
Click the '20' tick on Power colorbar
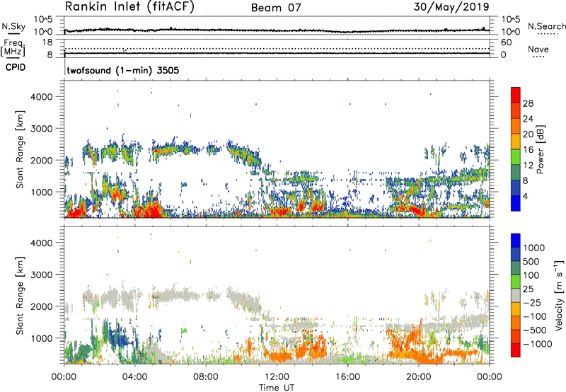[528, 134]
